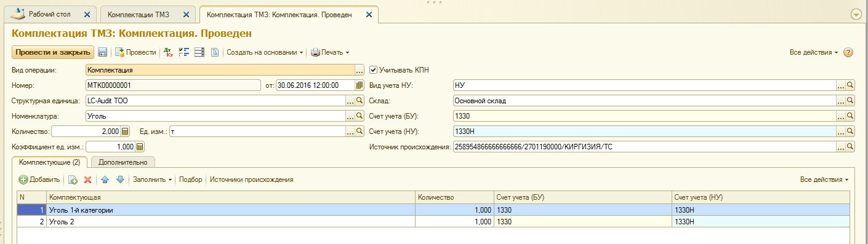
Task: Open the Печать dropdown menu
Action: click(330, 53)
